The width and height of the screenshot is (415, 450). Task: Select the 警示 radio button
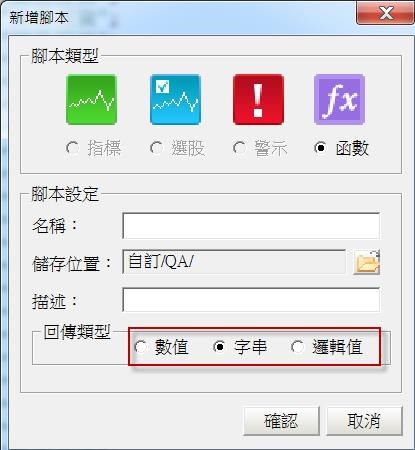point(239,148)
